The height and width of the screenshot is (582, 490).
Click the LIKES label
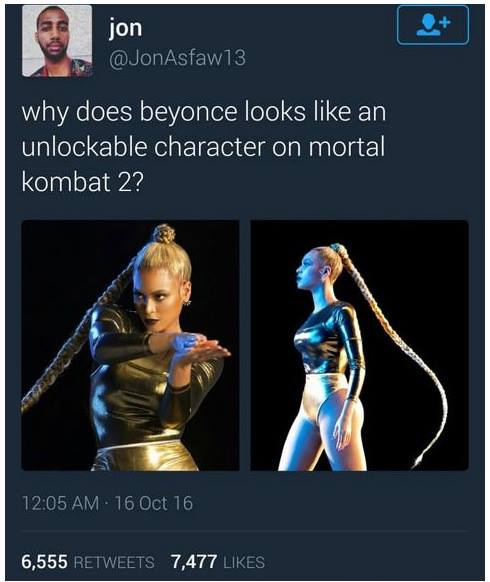(x=244, y=562)
